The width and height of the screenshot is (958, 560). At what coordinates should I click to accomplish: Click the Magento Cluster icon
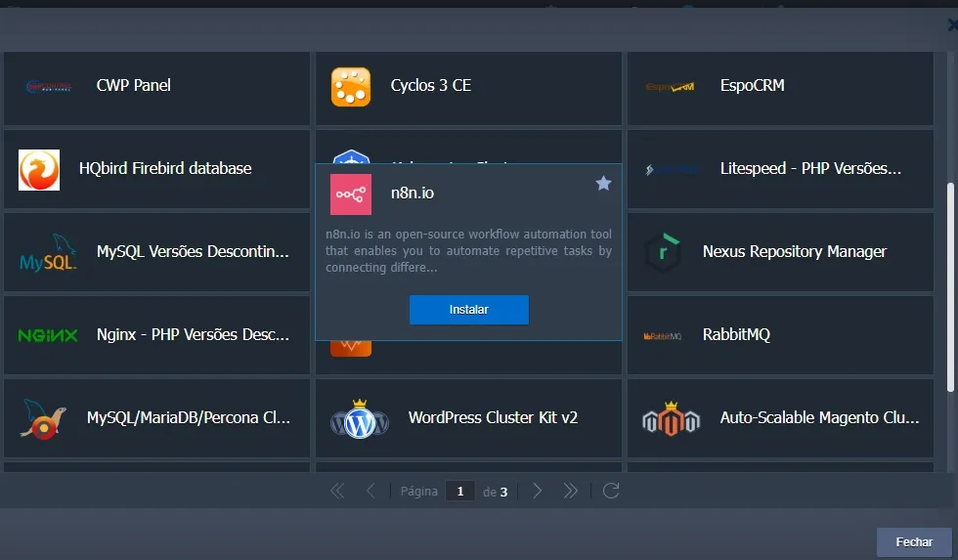click(x=671, y=418)
